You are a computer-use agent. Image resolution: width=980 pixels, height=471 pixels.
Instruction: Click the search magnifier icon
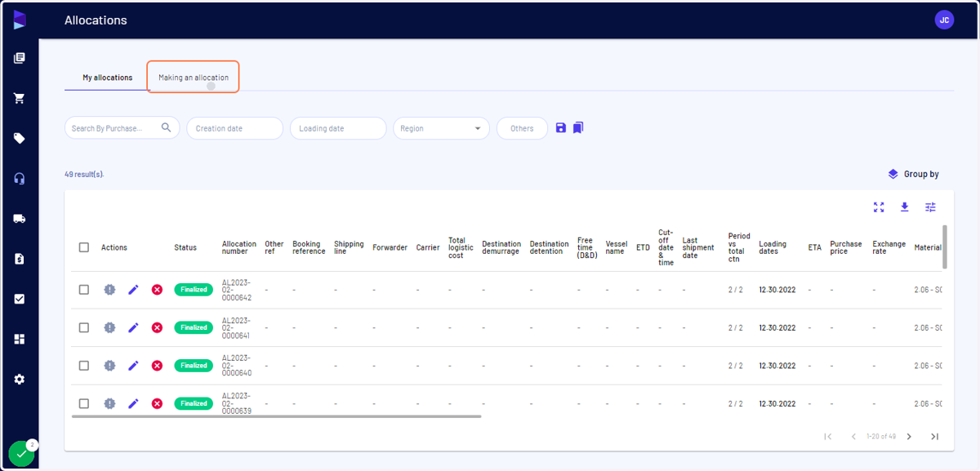167,127
